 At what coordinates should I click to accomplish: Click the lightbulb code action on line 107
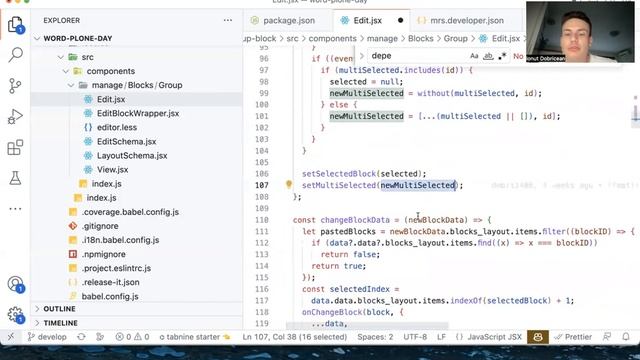(x=289, y=184)
